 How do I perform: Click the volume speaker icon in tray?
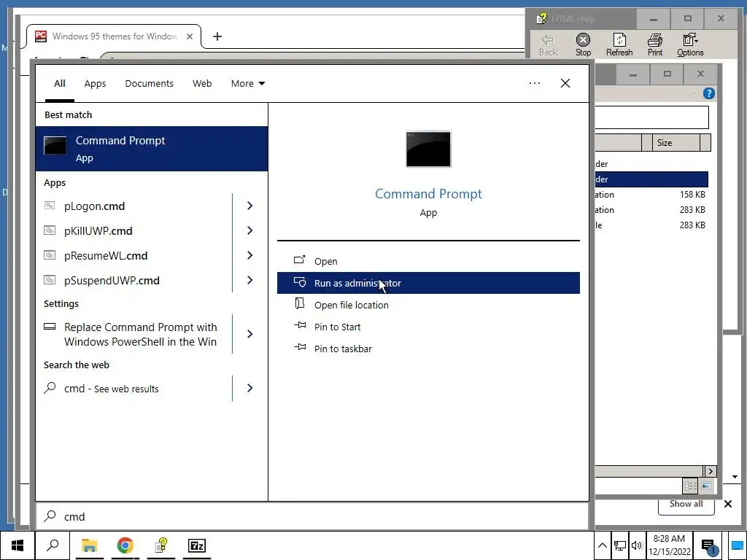pos(636,545)
